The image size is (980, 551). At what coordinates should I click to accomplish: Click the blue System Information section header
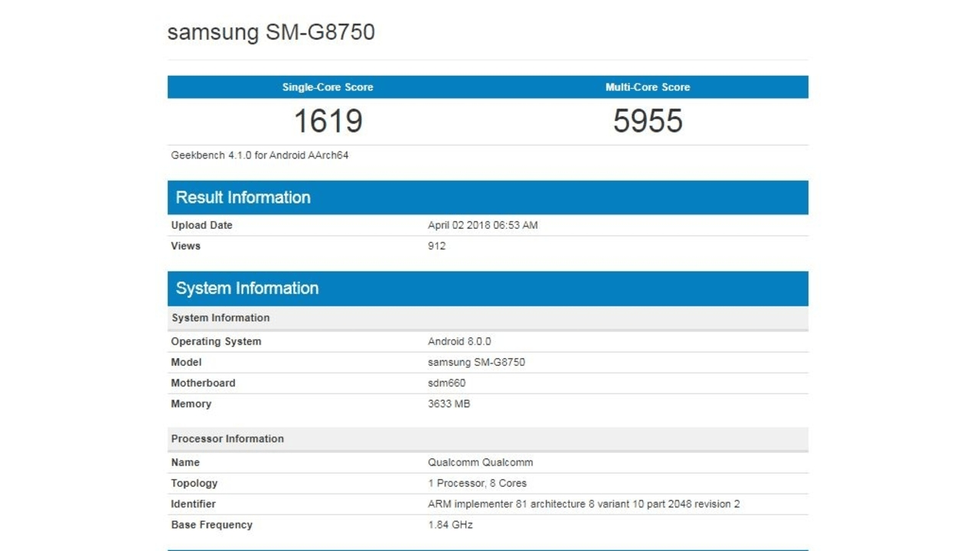(488, 289)
